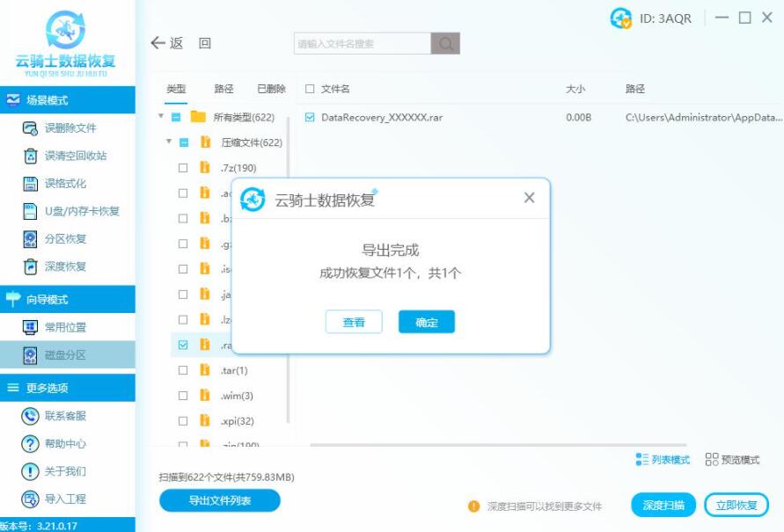Viewport: 784px width, 532px height.
Task: Select 误格式化 format recovery icon
Action: tap(31, 184)
